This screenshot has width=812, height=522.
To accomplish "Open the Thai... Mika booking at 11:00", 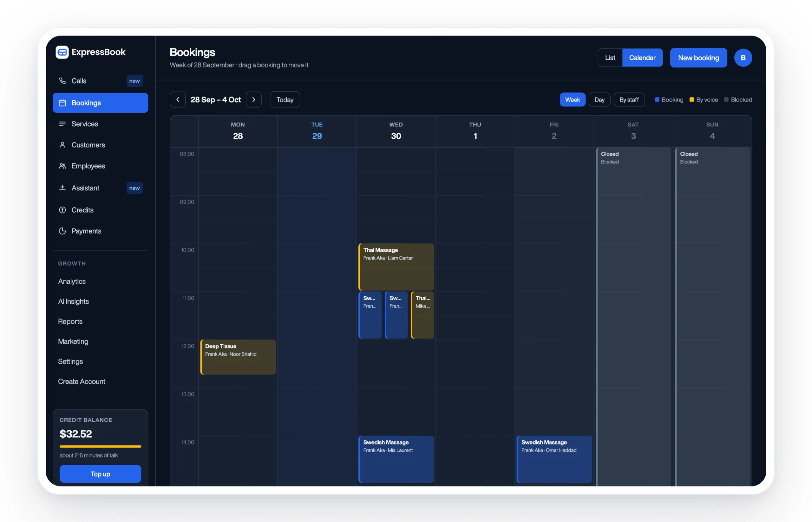I will tap(422, 315).
